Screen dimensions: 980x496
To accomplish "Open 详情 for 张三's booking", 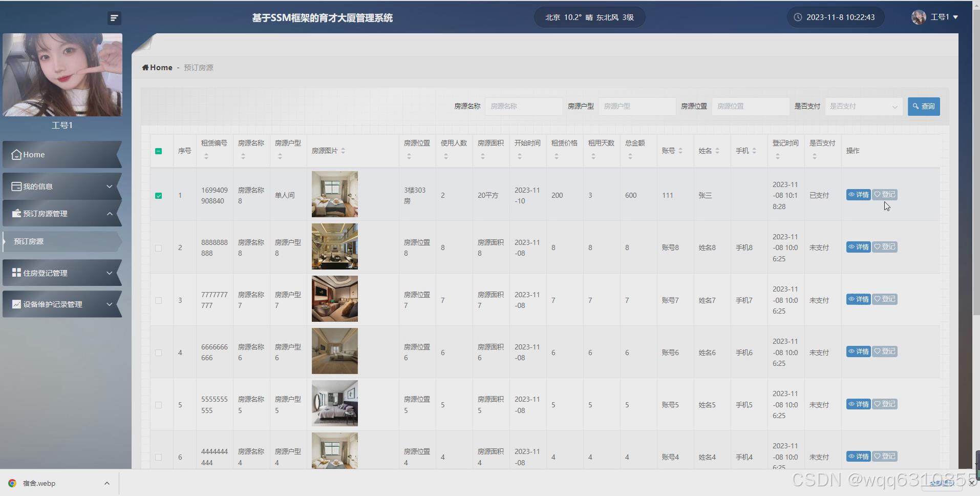I will pos(858,195).
